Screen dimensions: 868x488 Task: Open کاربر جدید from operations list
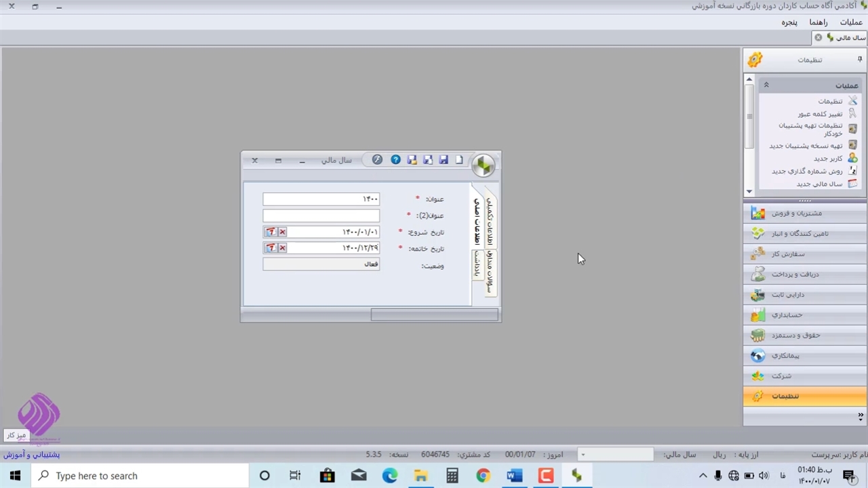click(827, 159)
